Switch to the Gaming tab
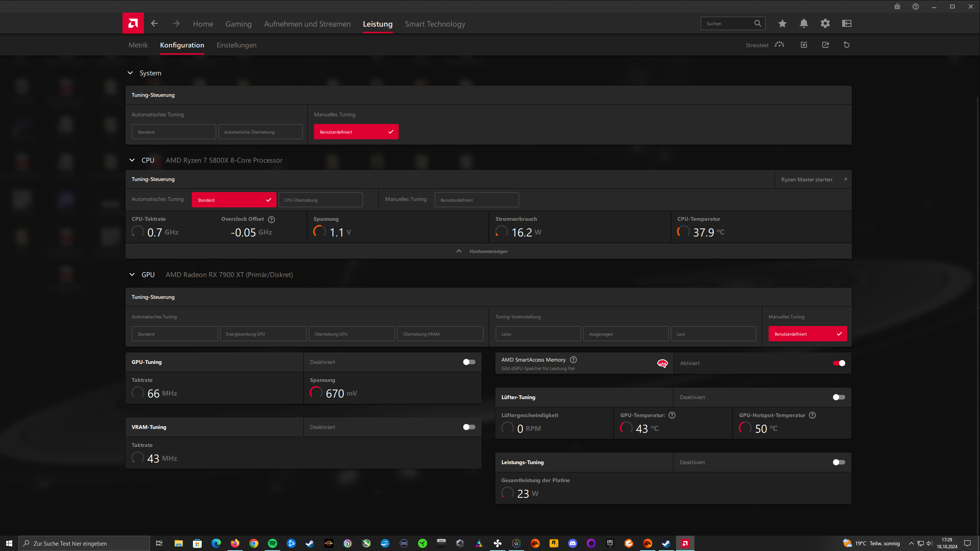Image resolution: width=980 pixels, height=551 pixels. tap(238, 24)
